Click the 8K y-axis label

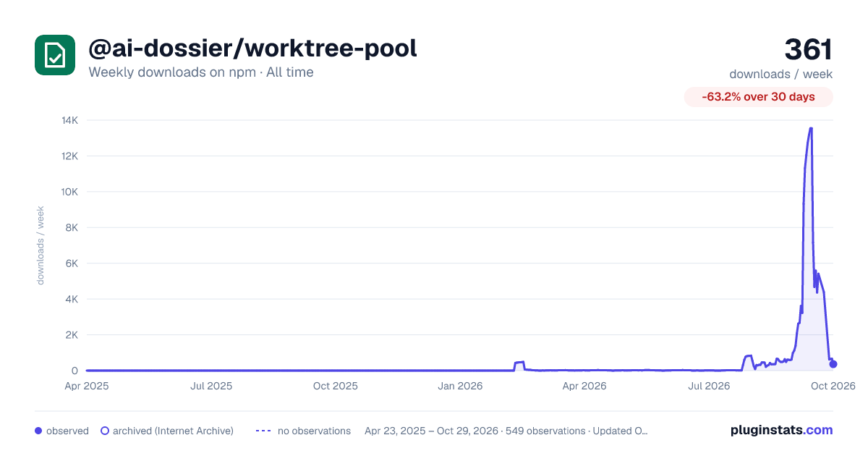click(72, 227)
